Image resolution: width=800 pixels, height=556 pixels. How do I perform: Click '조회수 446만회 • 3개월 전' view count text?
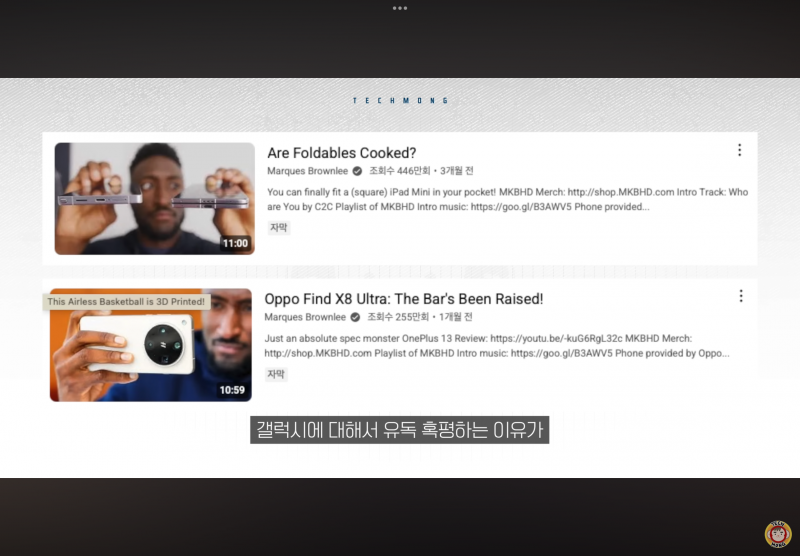click(421, 171)
